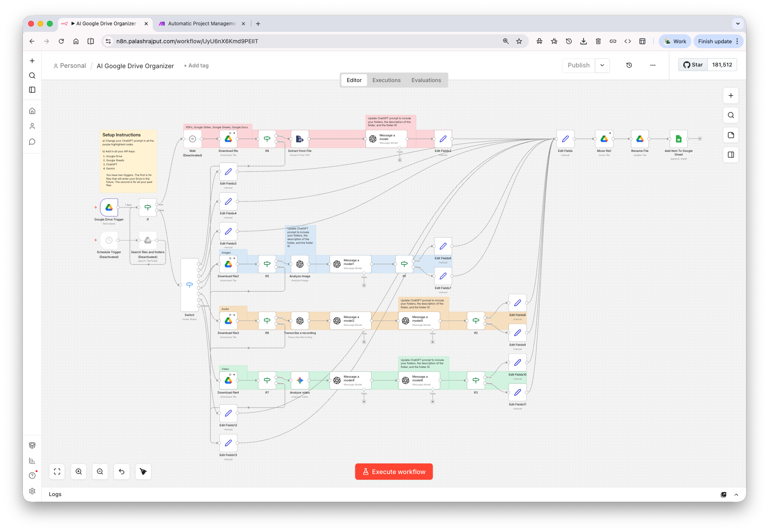Open canvas search from the right panel
Screen dimensions: 769x532
pos(731,115)
